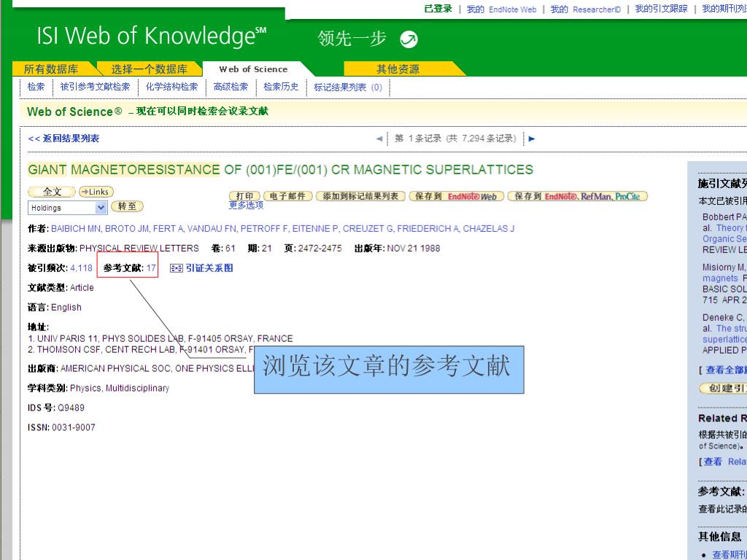The height and width of the screenshot is (560, 747).
Task: Click the 打印 print button
Action: pos(245,196)
